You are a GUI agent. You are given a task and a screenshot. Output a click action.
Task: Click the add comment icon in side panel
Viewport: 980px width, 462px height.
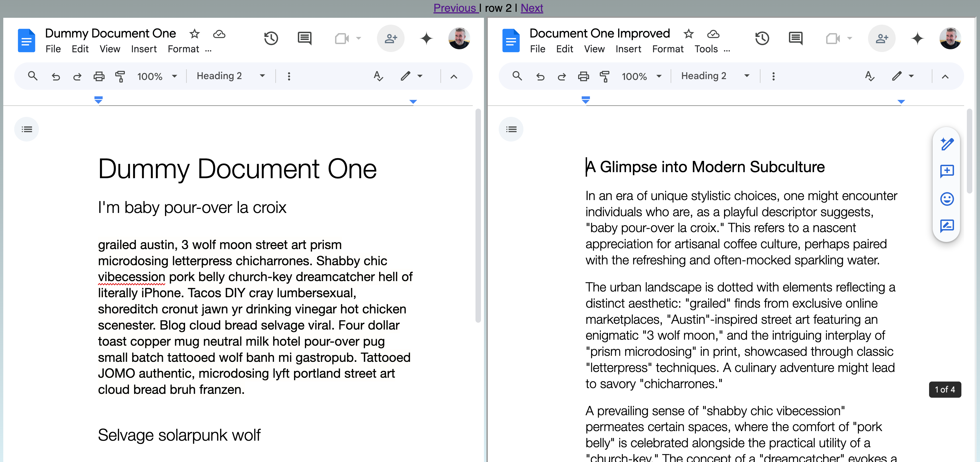tap(947, 171)
